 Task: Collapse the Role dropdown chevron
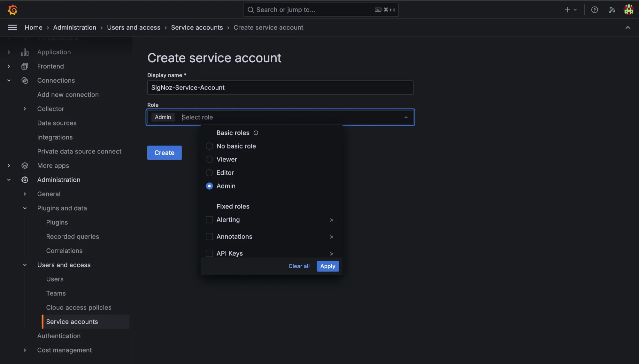click(406, 118)
